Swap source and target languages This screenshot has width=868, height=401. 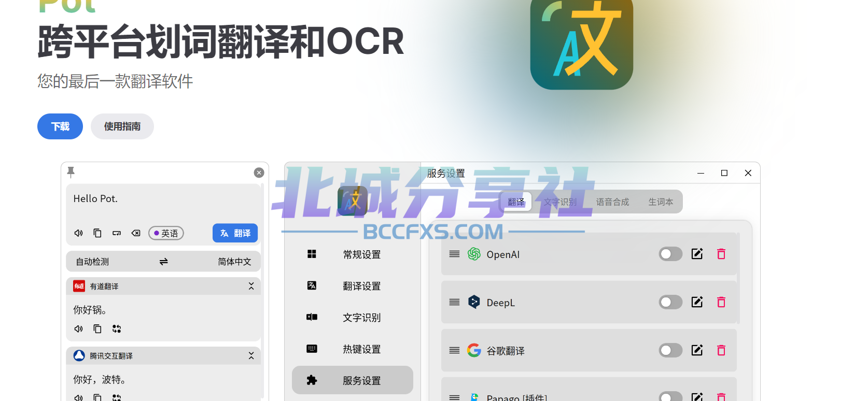(x=164, y=262)
